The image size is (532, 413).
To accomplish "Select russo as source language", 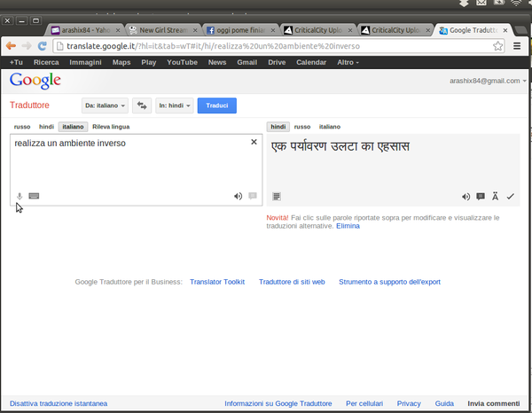I will point(22,127).
